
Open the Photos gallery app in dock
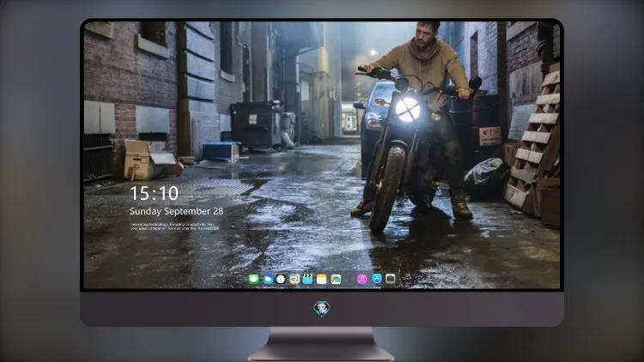(336, 280)
